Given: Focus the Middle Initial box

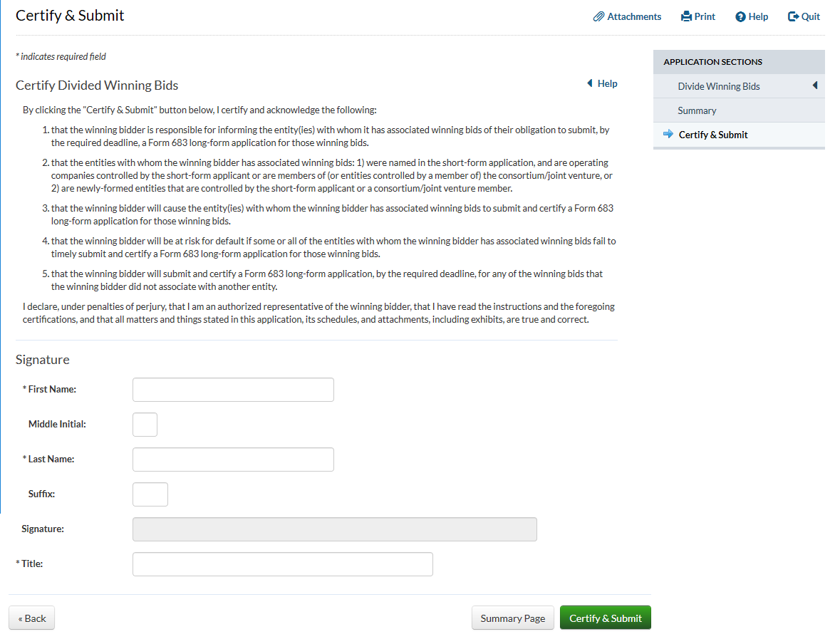Looking at the screenshot, I should tap(145, 425).
